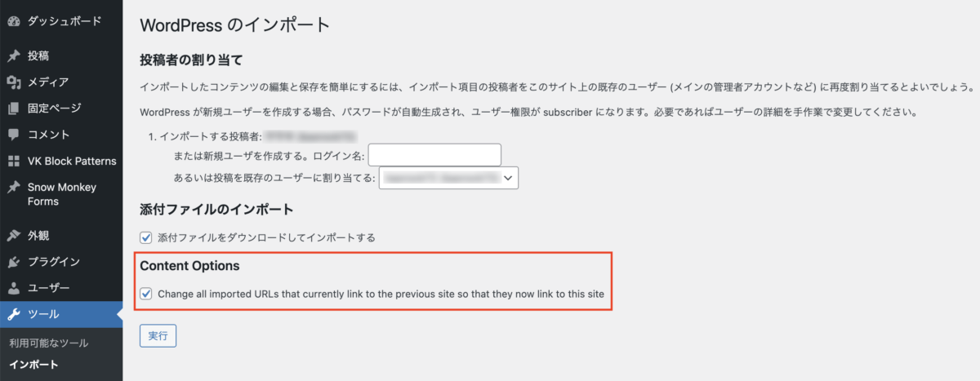Click the Snow Monkey Forms pin icon
The image size is (980, 381).
(13, 188)
